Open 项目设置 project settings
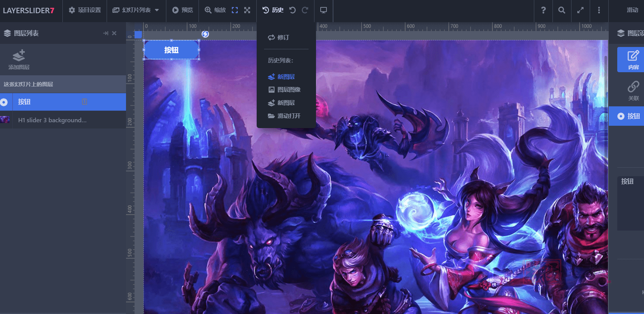This screenshot has height=314, width=644. tap(85, 10)
